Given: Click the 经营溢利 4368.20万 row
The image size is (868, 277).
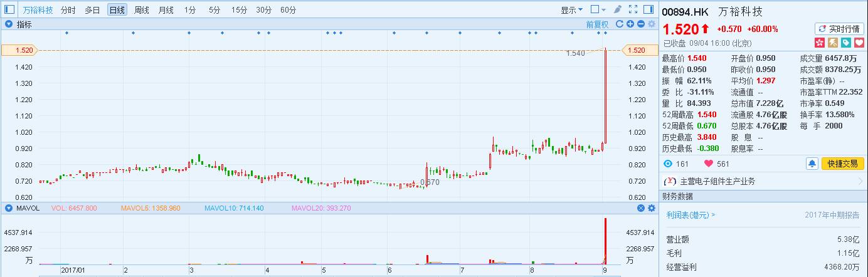Looking at the screenshot, I should tap(763, 268).
